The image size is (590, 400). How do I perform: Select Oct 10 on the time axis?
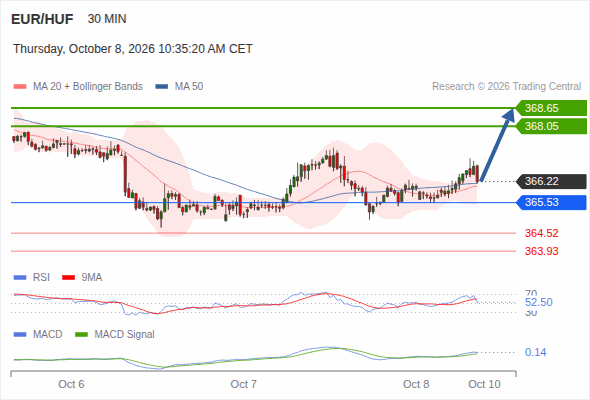tap(484, 384)
